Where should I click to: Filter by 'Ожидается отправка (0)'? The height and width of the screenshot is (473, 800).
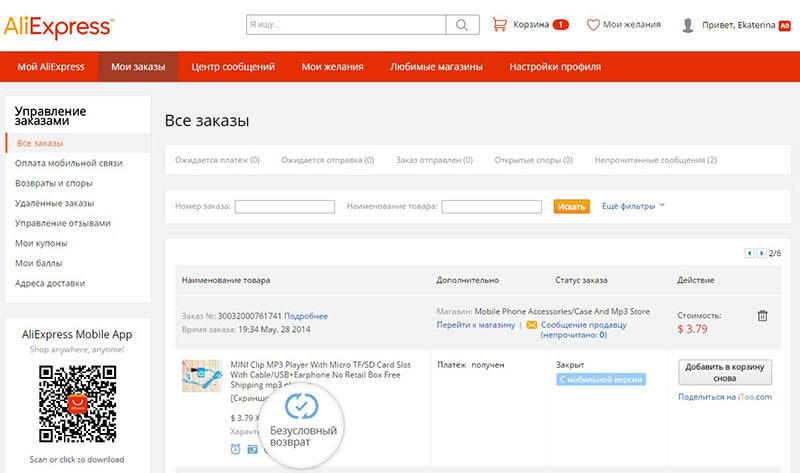click(328, 160)
